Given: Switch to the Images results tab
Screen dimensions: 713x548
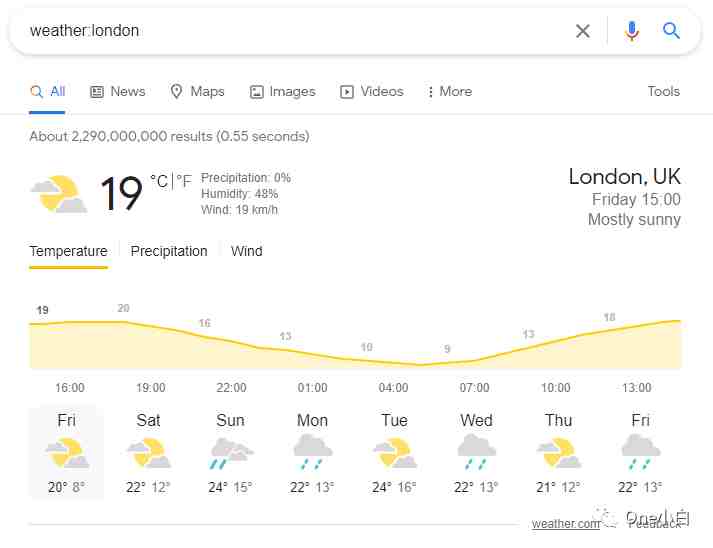Looking at the screenshot, I should coord(282,91).
